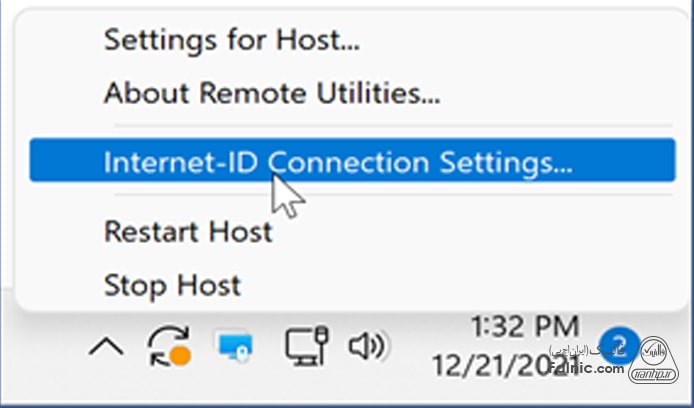Click Restart Host in context menu
This screenshot has height=408, width=694.
pyautogui.click(x=188, y=231)
